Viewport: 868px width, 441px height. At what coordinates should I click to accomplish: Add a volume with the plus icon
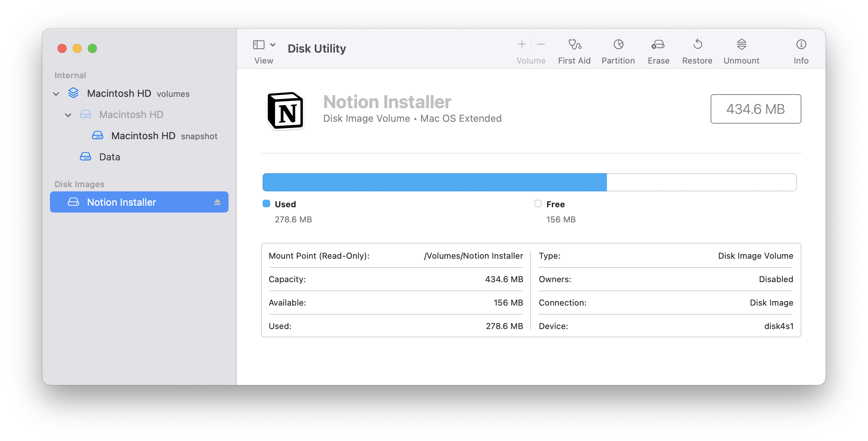click(x=522, y=44)
